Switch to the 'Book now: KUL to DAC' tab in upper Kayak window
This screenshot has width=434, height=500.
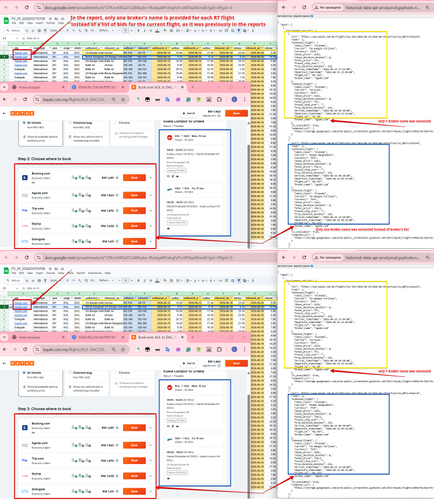pyautogui.click(x=156, y=87)
